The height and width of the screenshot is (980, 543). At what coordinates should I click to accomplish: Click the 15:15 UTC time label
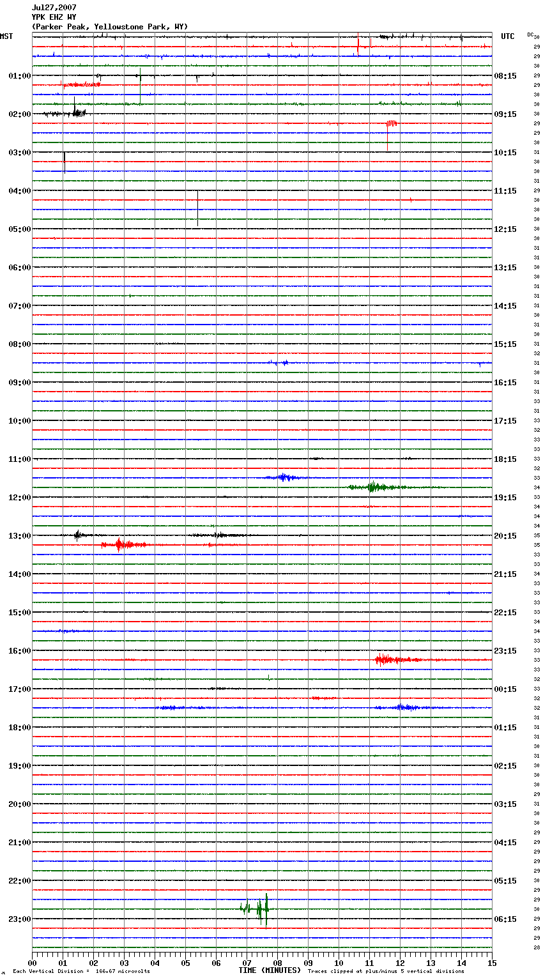tap(505, 344)
